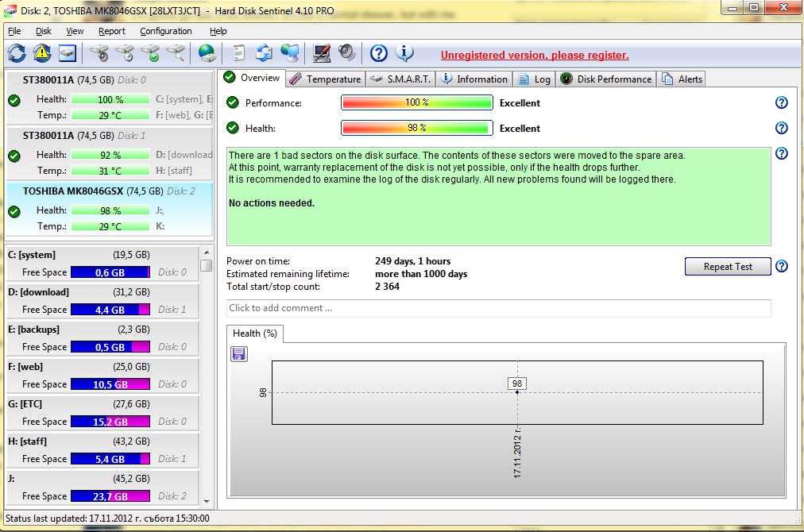The height and width of the screenshot is (532, 804).
Task: Select the TOSHIBA MK8046GSX disk name
Action: 73,191
